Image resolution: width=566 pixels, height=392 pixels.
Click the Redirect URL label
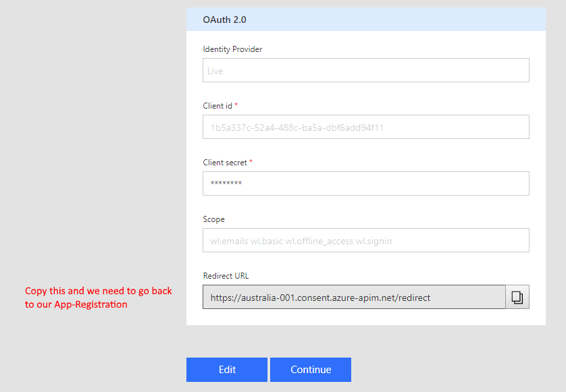(x=226, y=276)
